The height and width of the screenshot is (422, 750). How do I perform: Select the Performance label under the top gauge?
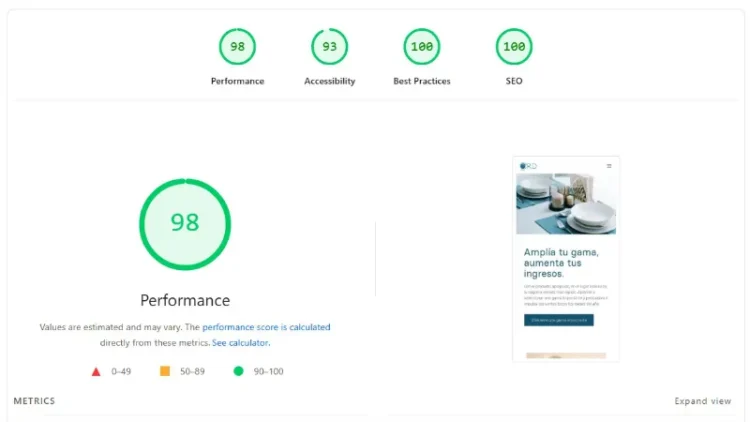pyautogui.click(x=238, y=81)
